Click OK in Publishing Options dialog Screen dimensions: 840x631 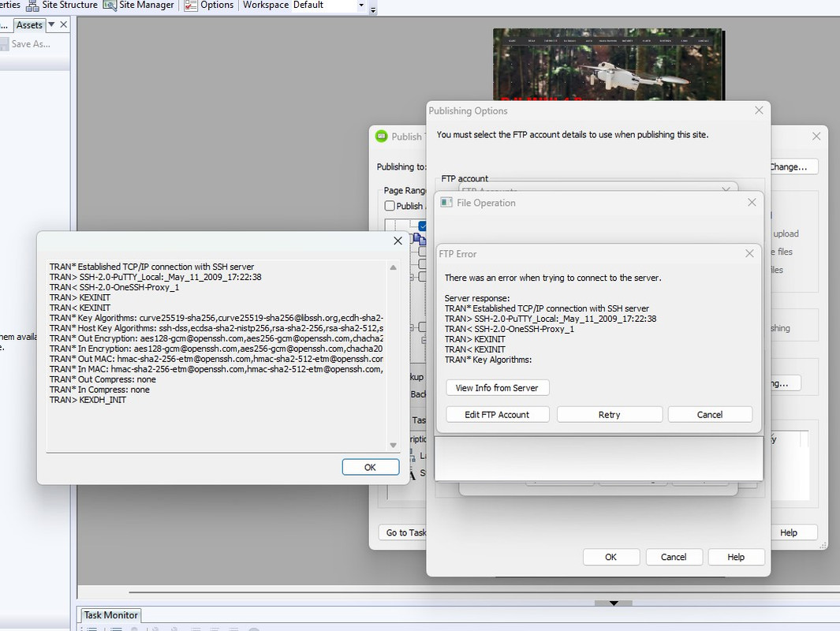coord(610,557)
